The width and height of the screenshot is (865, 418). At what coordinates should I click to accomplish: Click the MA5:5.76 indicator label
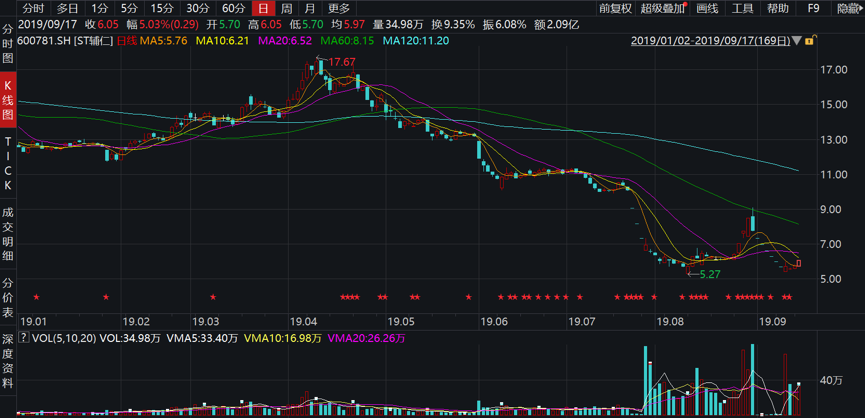click(163, 41)
